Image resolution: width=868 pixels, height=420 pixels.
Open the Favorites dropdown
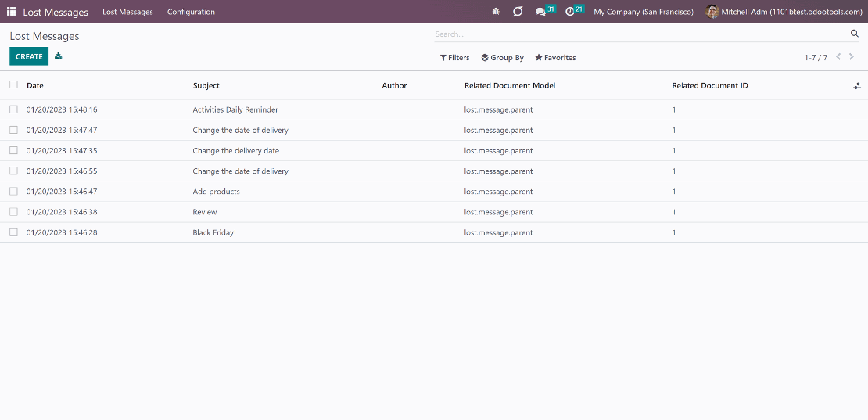pyautogui.click(x=555, y=58)
